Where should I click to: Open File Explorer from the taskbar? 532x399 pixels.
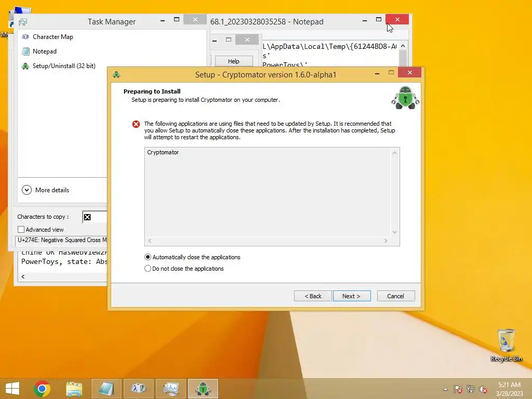coord(74,389)
